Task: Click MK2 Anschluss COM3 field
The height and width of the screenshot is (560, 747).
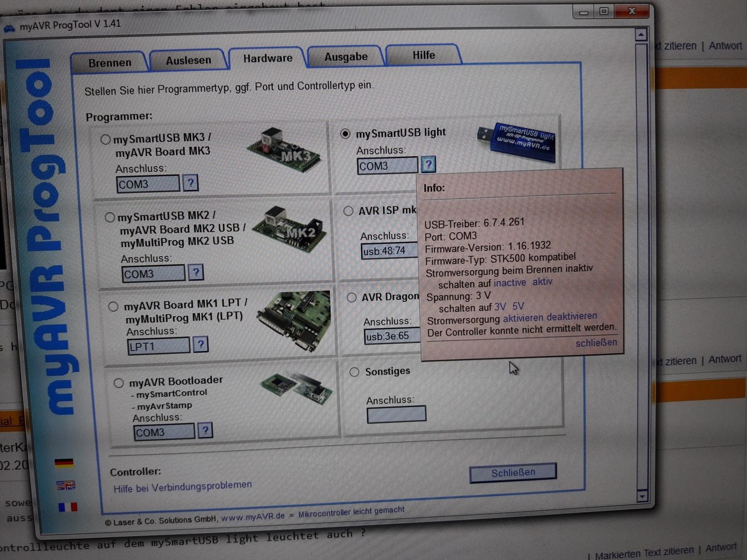Action: 154,273
